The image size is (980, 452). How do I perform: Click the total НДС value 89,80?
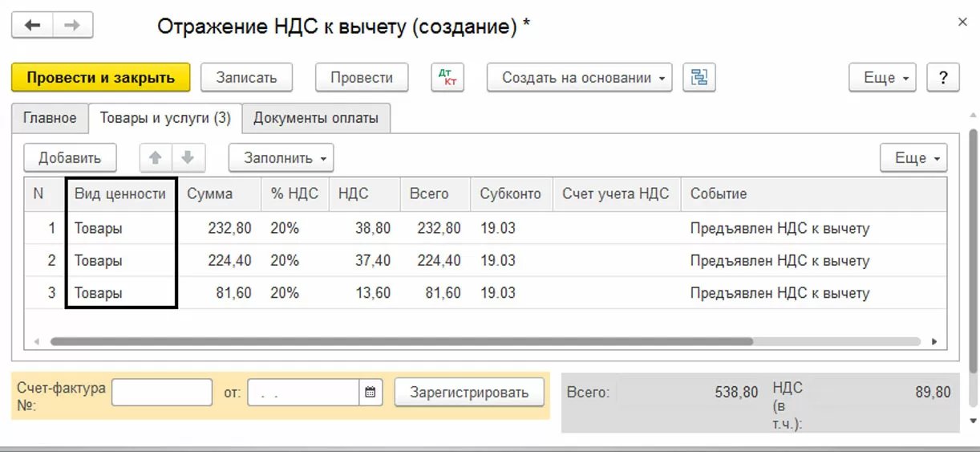[x=933, y=393]
